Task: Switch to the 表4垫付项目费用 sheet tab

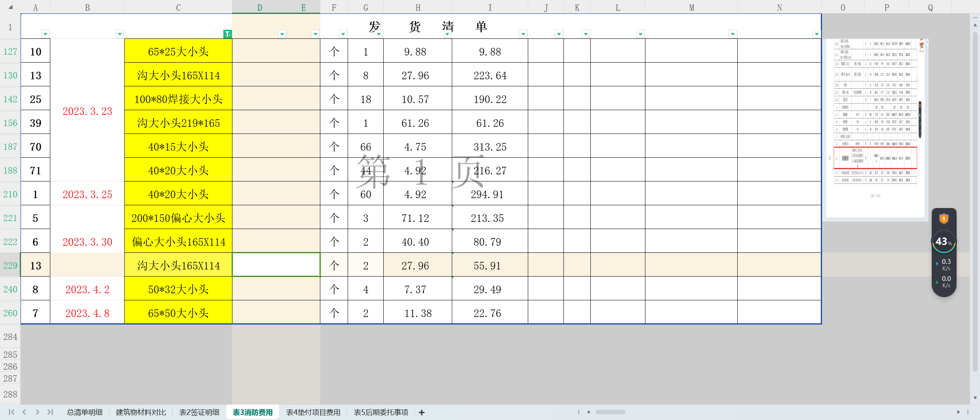Action: coord(313,412)
